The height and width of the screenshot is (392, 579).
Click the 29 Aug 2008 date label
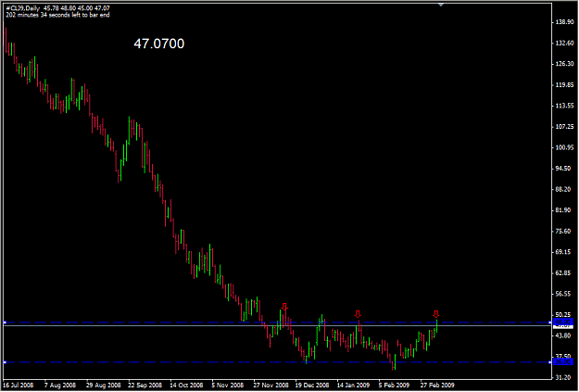[x=104, y=386]
